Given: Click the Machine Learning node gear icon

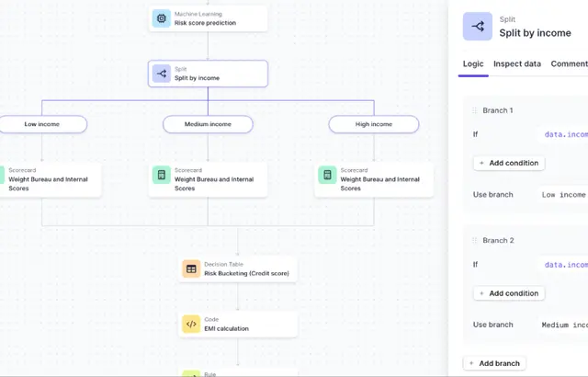Looking at the screenshot, I should coord(162,18).
